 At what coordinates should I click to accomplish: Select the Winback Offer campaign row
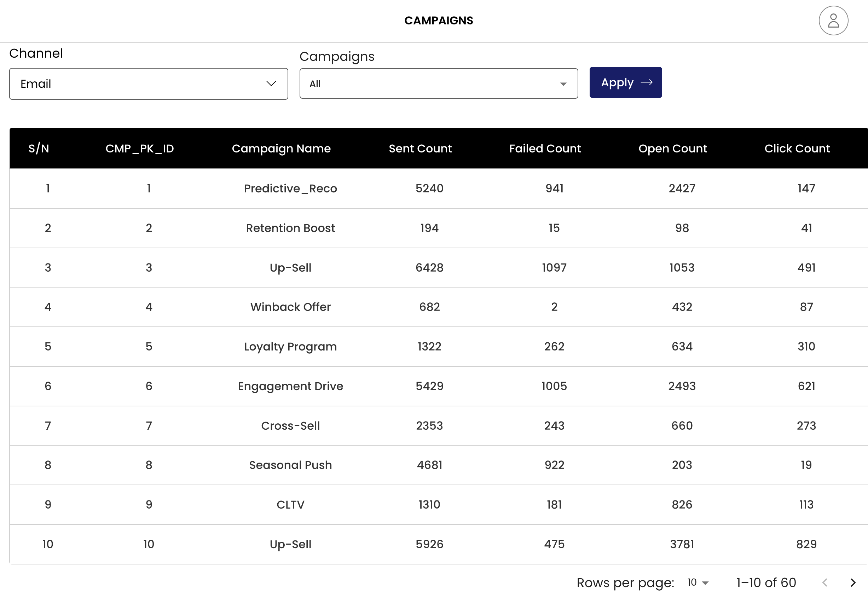(x=290, y=307)
